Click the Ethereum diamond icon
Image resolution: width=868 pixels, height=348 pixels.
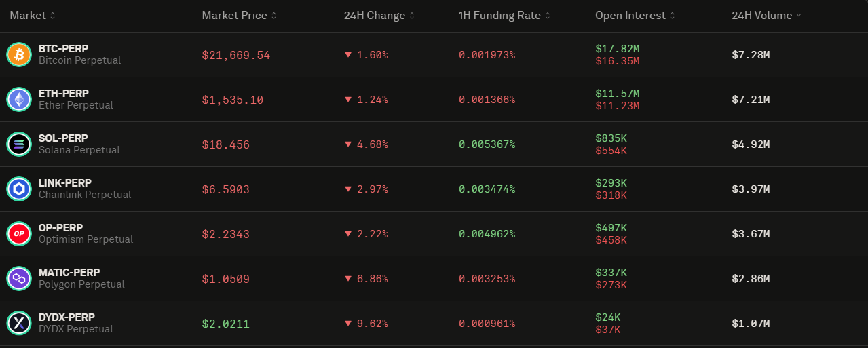[19, 99]
